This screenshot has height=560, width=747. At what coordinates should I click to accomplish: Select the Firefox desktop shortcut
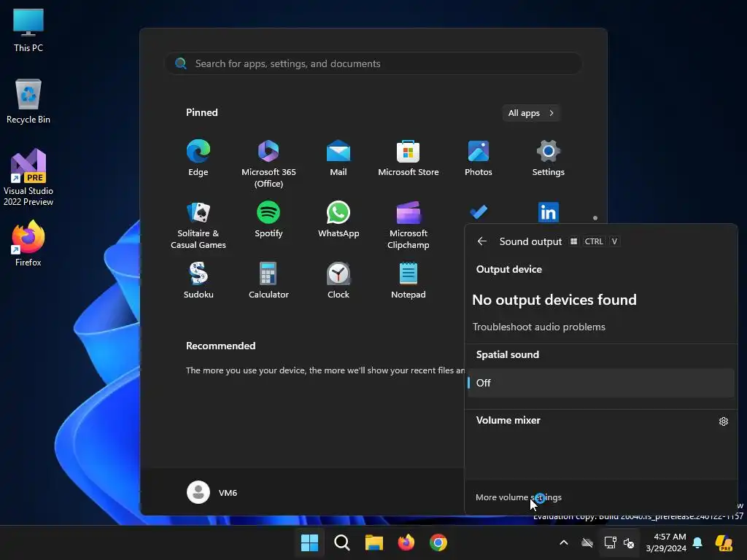coord(28,244)
